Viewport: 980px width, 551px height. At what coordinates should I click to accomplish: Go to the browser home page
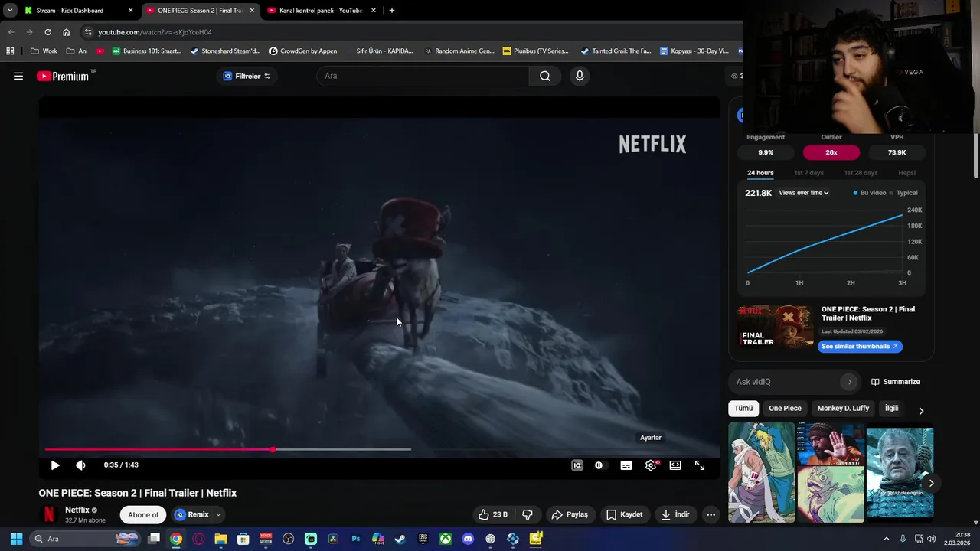67,32
